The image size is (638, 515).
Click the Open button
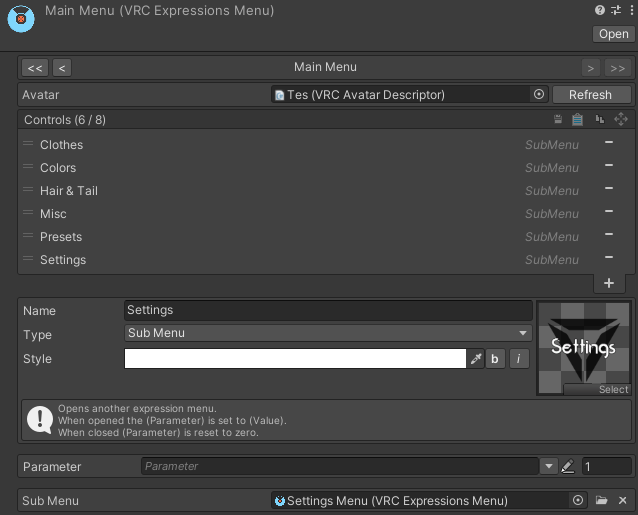click(613, 34)
